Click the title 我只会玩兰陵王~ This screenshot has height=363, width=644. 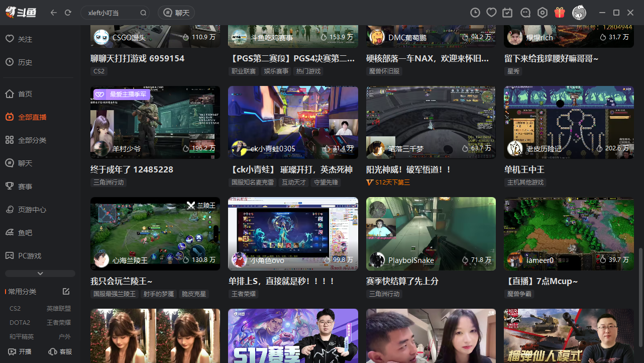click(121, 281)
